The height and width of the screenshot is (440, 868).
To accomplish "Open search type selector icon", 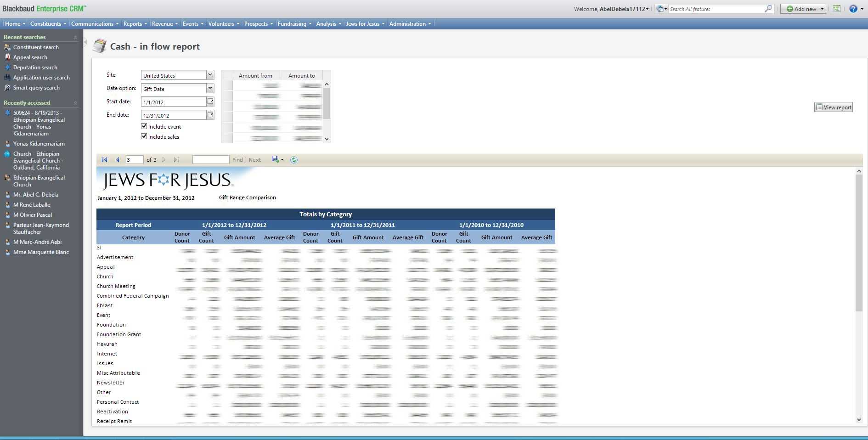I will click(661, 9).
